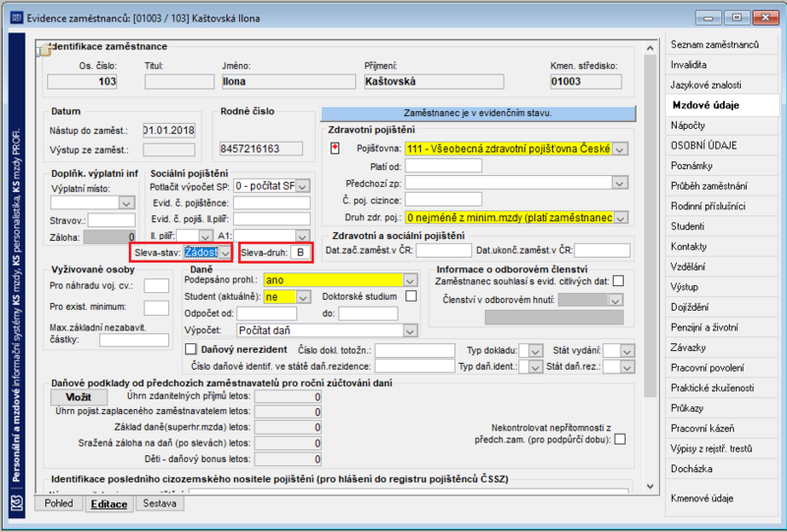Viewport: 787px width, 532px height.
Task: Click Rodné číslo field 8457216163
Action: click(x=261, y=148)
